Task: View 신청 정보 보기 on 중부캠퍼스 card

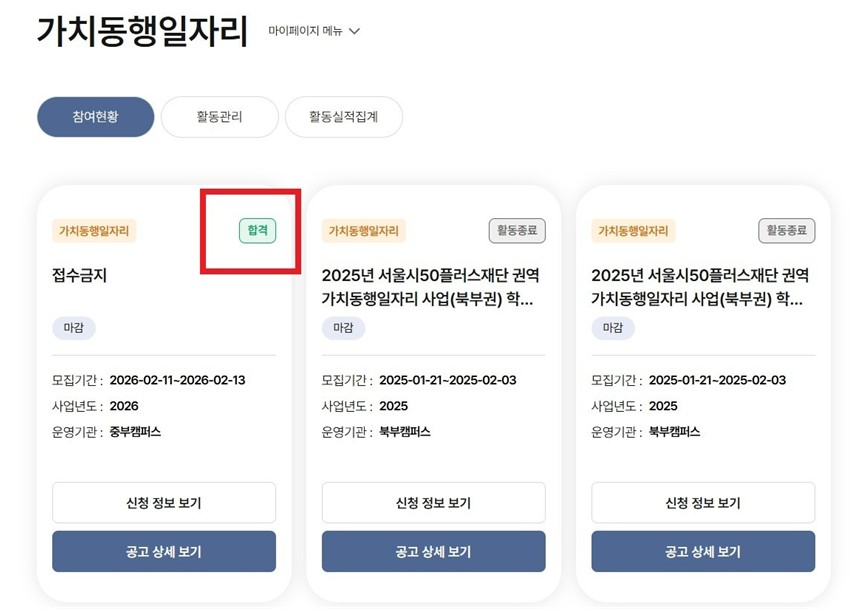Action: [x=164, y=503]
